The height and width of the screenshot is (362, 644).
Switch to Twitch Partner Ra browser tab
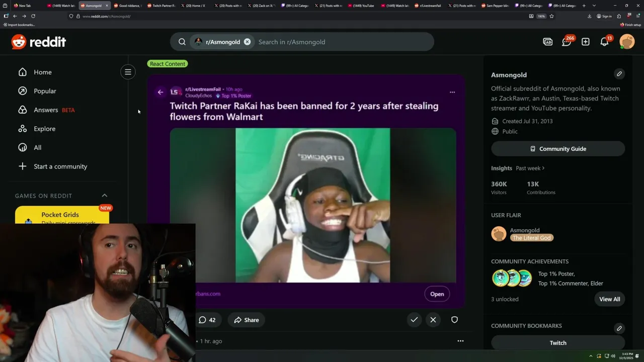point(161,6)
